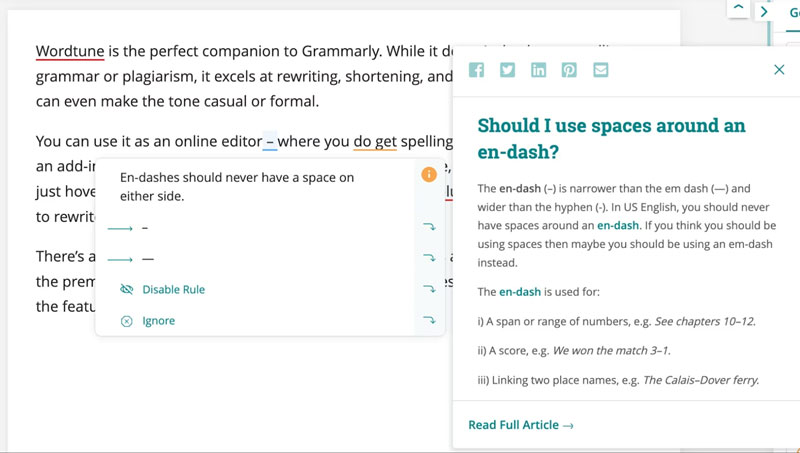
Task: Click the up chevron at top right
Action: point(738,8)
